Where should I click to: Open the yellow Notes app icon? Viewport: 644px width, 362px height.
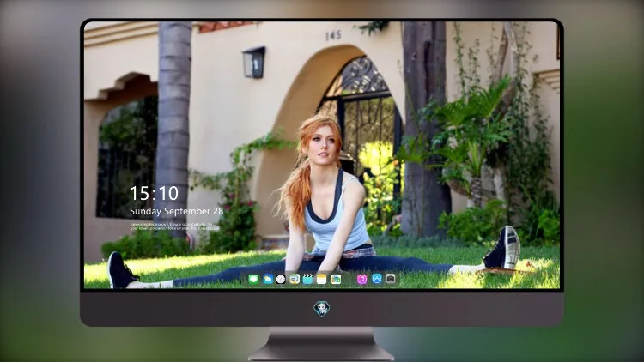(x=322, y=279)
